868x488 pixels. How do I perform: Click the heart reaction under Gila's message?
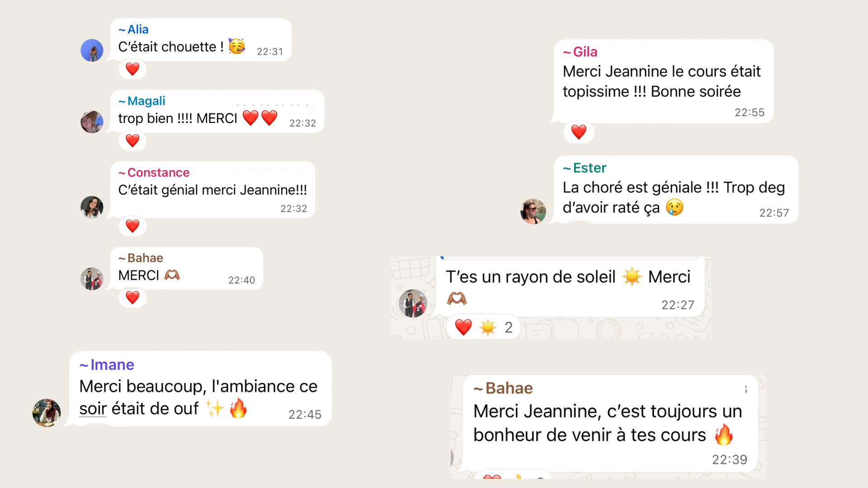pos(579,132)
